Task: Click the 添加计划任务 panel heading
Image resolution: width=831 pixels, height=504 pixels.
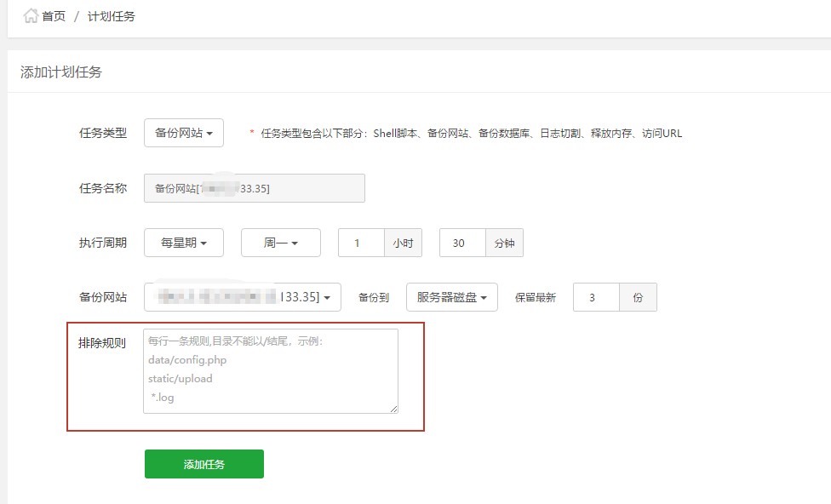Action: [x=61, y=72]
